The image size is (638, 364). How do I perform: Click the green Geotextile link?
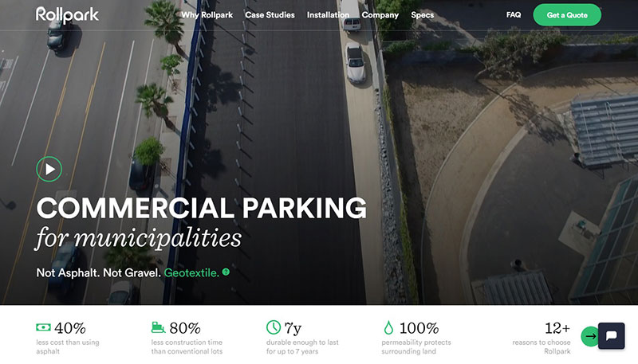tap(191, 272)
